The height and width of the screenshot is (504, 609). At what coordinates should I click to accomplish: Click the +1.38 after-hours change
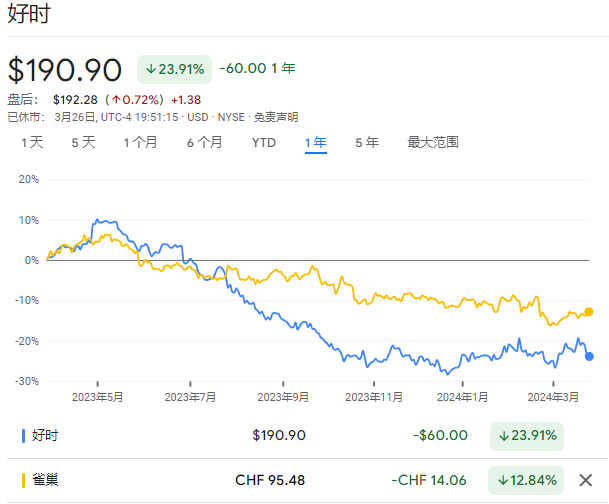click(x=186, y=100)
